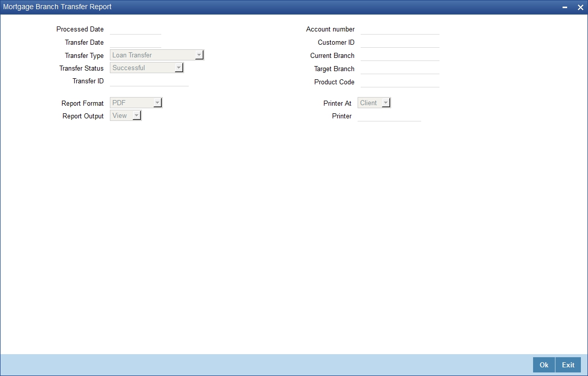588x376 pixels.
Task: Click the Transfer ID label
Action: [88, 81]
